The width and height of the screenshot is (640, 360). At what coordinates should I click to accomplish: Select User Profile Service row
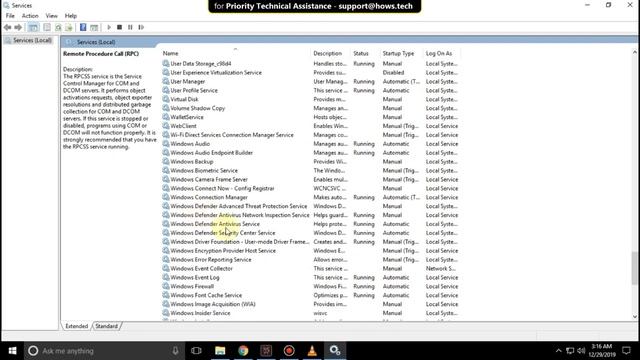tap(310, 91)
